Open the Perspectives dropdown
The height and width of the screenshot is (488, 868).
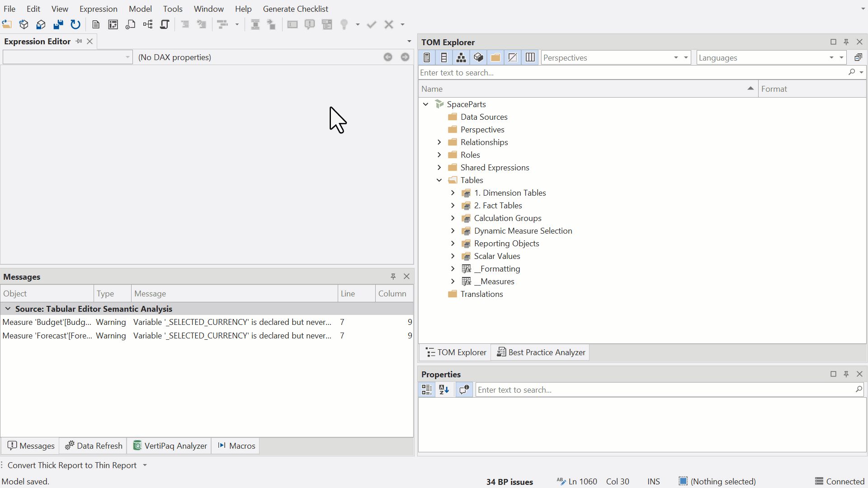click(x=616, y=57)
